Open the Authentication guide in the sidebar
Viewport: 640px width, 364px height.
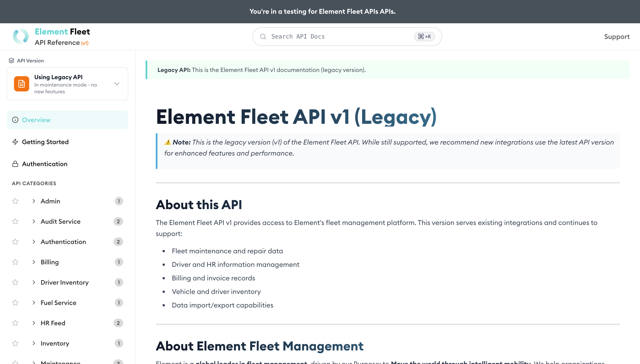coord(68,164)
